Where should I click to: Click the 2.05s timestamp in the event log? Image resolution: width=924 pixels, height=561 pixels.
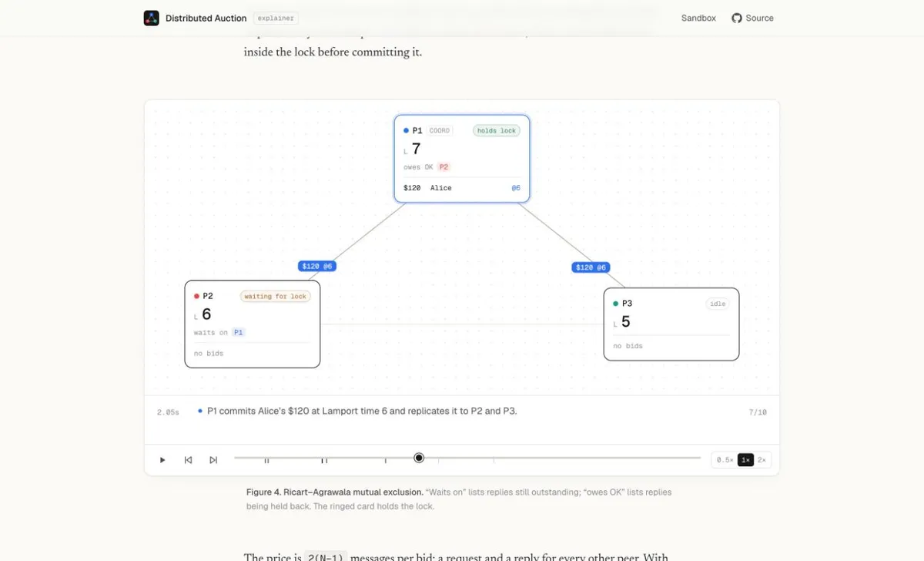click(168, 412)
